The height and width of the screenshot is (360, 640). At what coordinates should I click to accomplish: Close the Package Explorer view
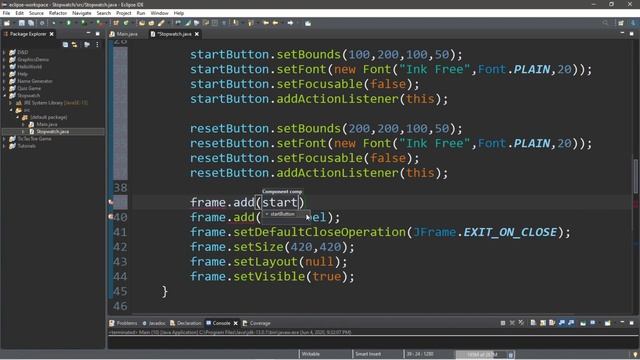pyautogui.click(x=52, y=34)
